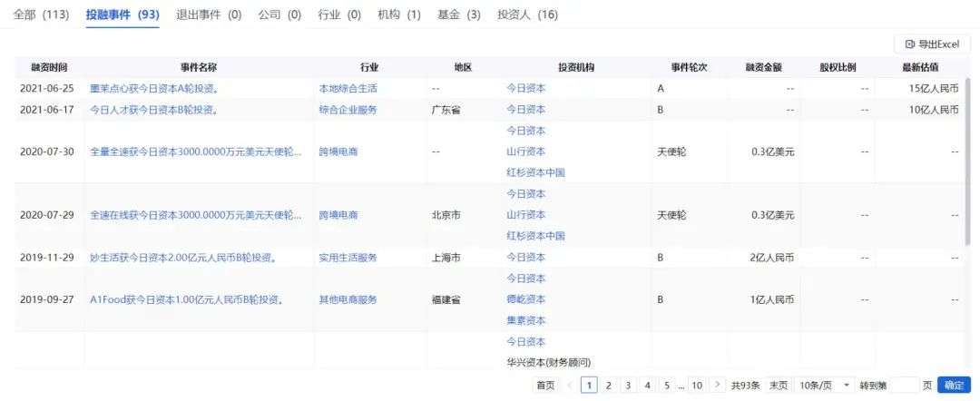
Task: Select the 投融事件 (93) tab
Action: [122, 15]
